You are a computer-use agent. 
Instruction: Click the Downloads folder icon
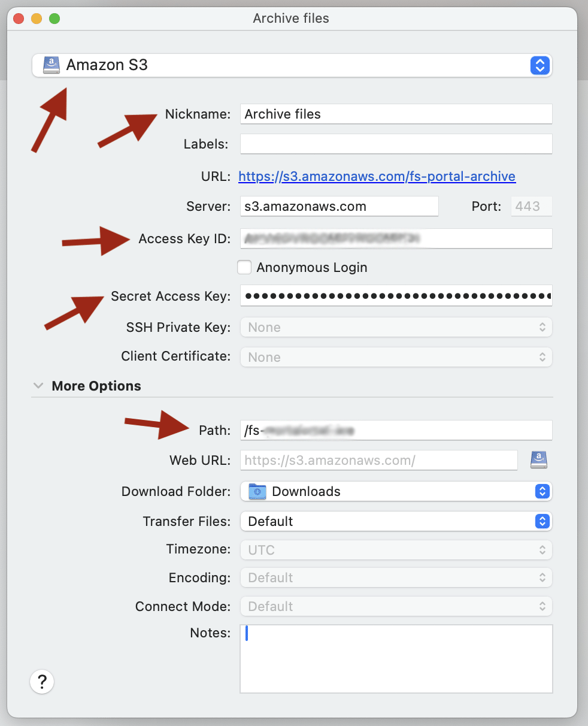[x=257, y=492]
